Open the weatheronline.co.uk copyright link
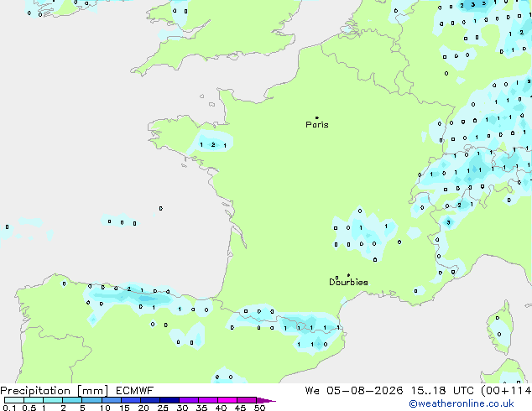 click(462, 403)
